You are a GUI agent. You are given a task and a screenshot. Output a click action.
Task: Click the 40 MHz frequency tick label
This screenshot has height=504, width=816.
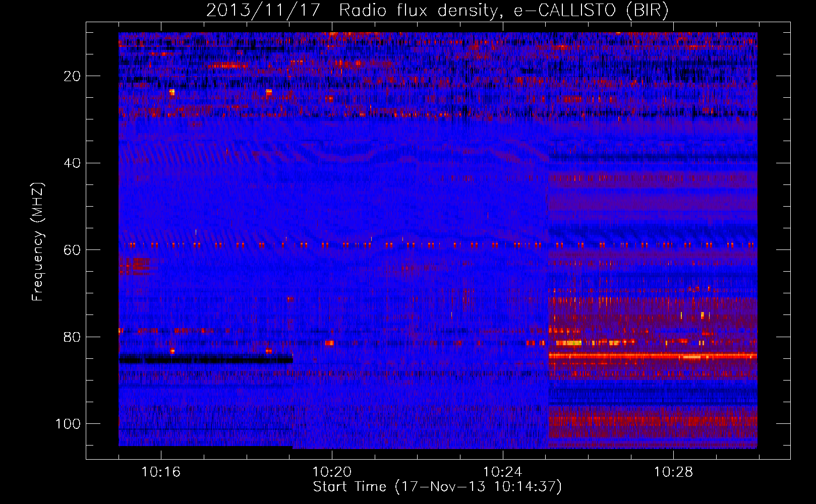[x=72, y=163]
